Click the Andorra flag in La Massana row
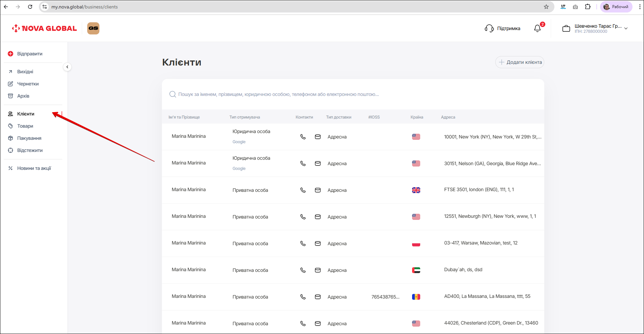 [x=416, y=297]
